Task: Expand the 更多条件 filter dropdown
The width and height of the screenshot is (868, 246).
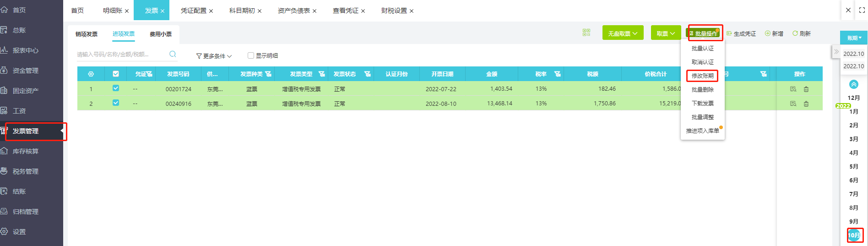Action: click(x=214, y=56)
